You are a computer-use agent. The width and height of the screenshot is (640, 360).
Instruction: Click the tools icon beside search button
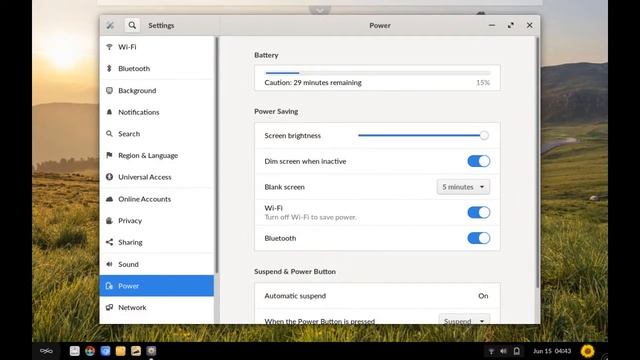(x=110, y=25)
